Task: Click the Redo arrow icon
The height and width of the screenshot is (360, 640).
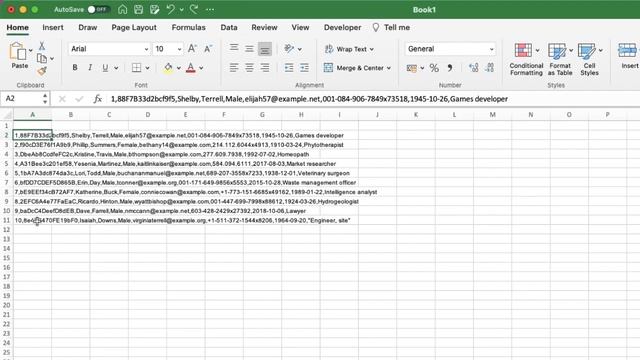Action: click(194, 9)
